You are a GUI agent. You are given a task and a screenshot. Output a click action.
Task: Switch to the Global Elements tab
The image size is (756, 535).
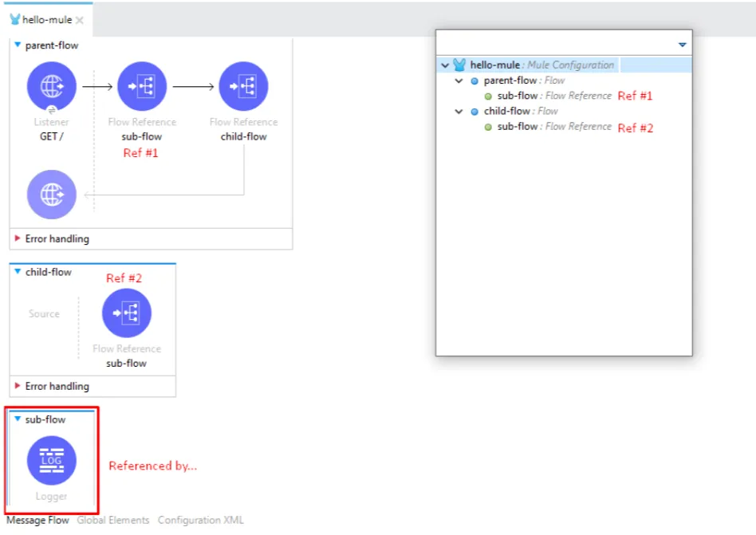click(x=112, y=521)
